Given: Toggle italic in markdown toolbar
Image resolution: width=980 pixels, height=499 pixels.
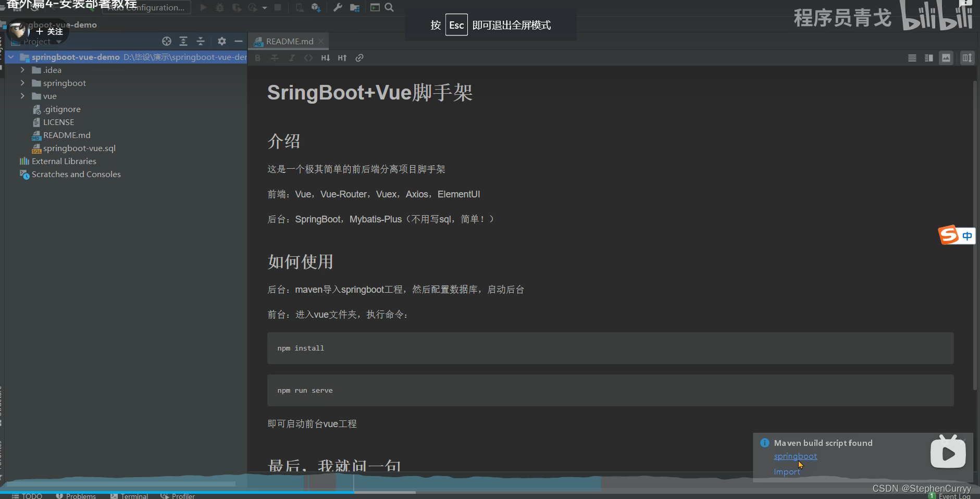Looking at the screenshot, I should tap(292, 58).
